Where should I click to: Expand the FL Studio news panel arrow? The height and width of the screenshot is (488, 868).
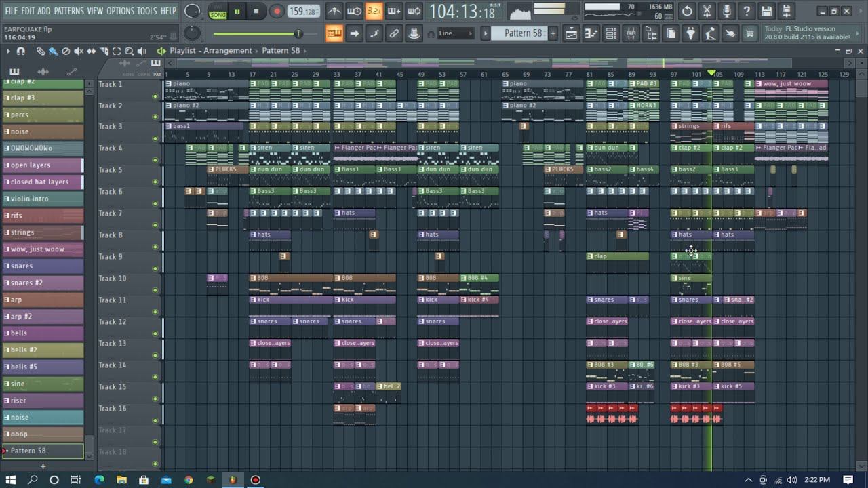856,33
